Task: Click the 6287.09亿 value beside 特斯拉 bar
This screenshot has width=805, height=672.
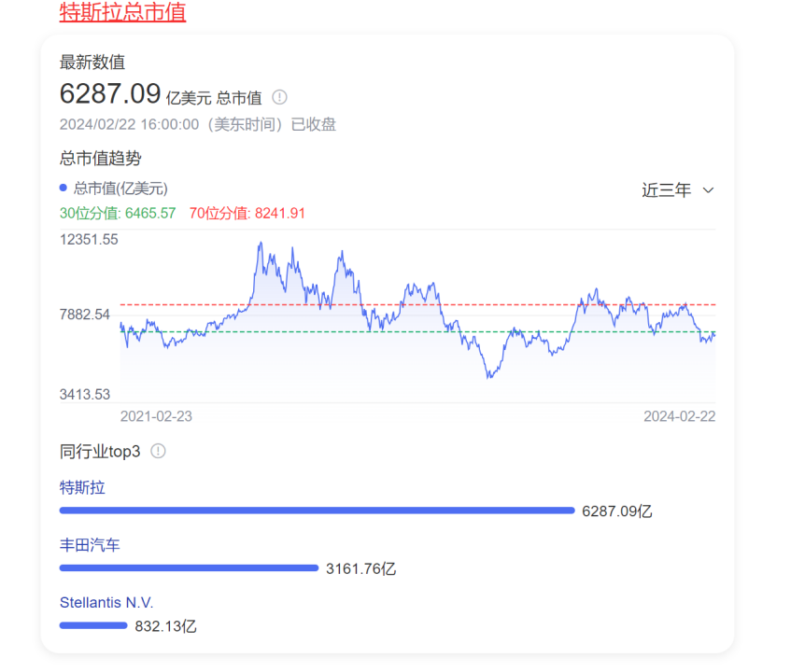Action: [617, 511]
